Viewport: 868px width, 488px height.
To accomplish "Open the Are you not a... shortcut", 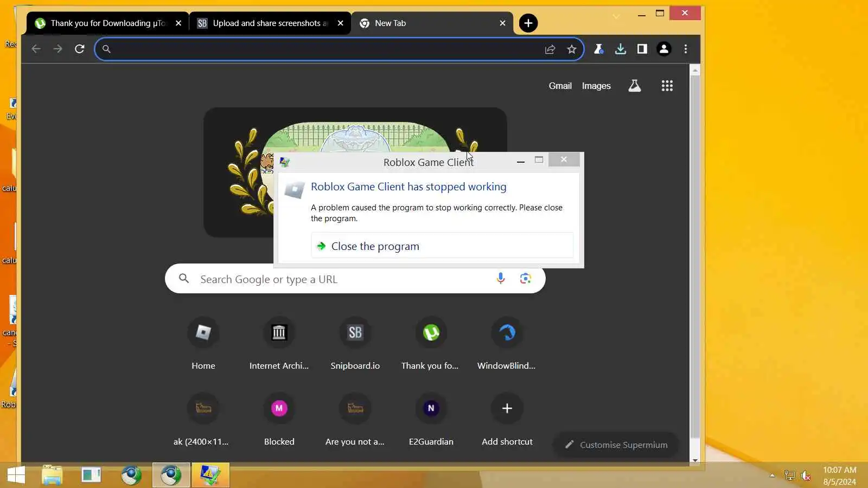I will (x=355, y=419).
